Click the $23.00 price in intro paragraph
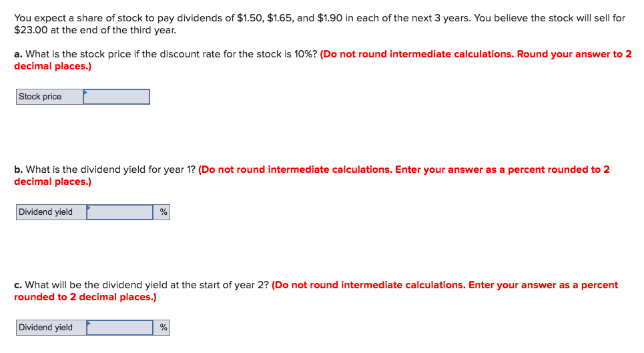 (x=31, y=30)
